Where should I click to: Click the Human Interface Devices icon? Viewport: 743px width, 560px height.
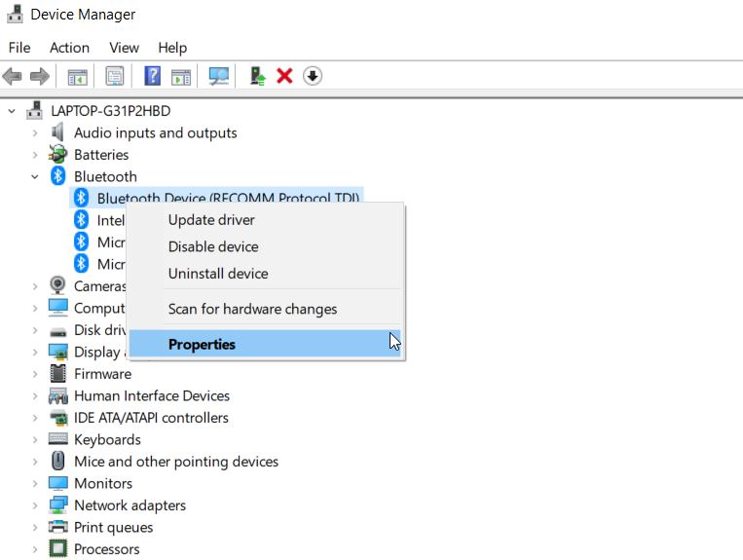(57, 395)
